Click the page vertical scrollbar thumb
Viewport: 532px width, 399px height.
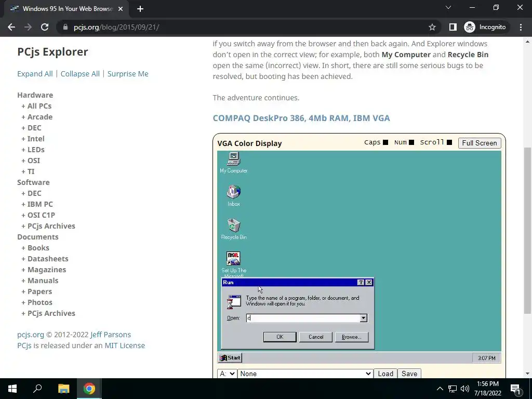click(x=527, y=231)
